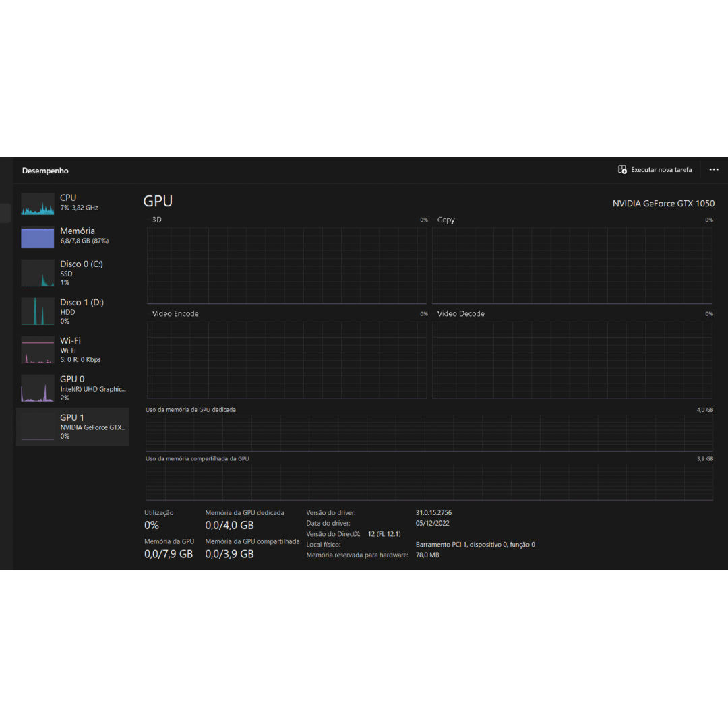
Task: Click the Video Encode graph area
Action: pos(286,359)
